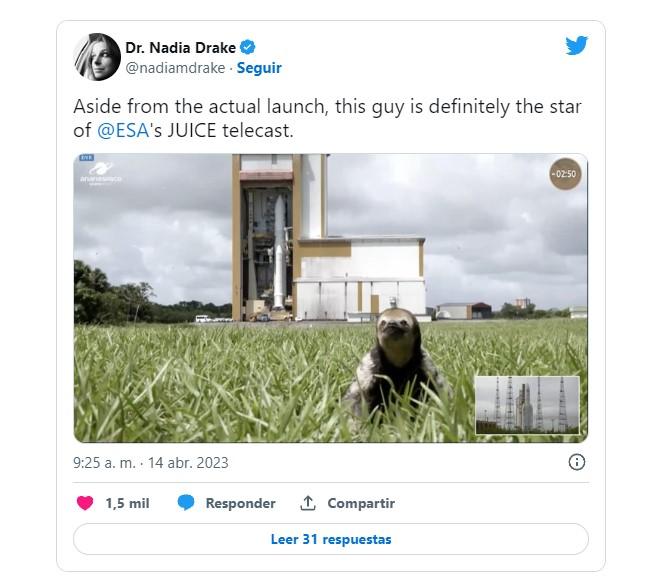Image resolution: width=662 pixels, height=583 pixels.
Task: Click the launch pad inset picture
Action: pos(527,405)
